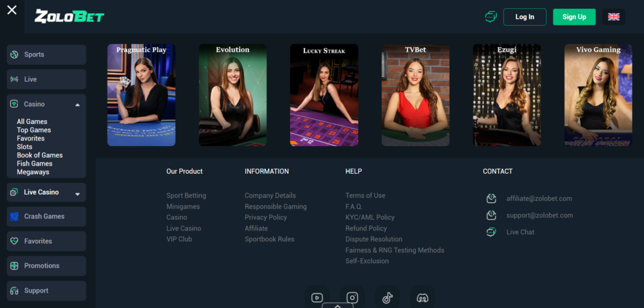Open the Discord social link icon
This screenshot has width=644, height=308.
point(423,298)
